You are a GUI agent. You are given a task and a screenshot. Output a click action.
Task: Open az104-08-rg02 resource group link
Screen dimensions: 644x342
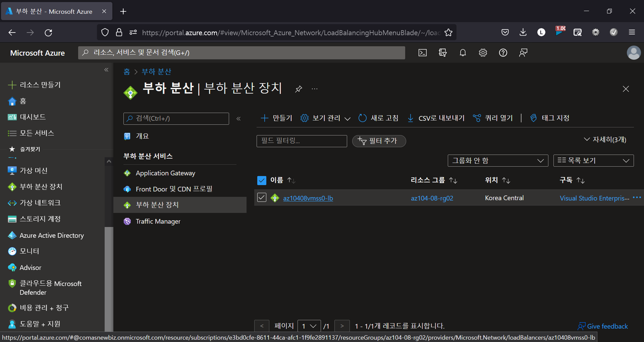[x=432, y=198]
